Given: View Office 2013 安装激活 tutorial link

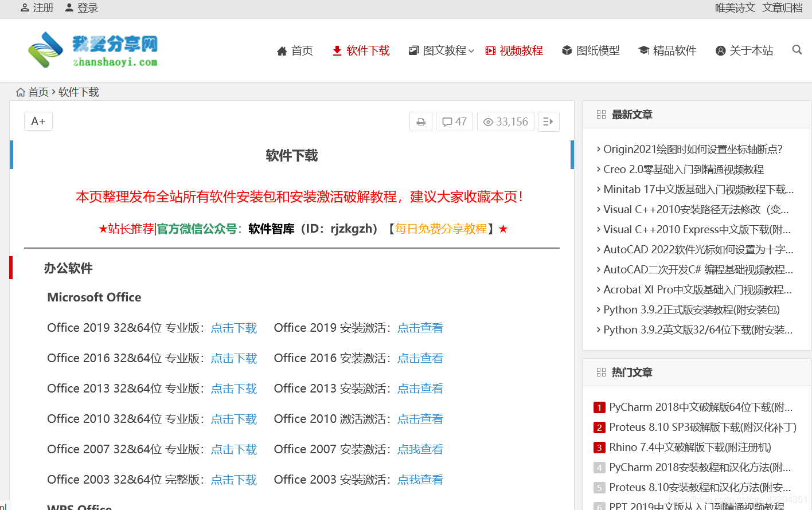Looking at the screenshot, I should coord(420,389).
